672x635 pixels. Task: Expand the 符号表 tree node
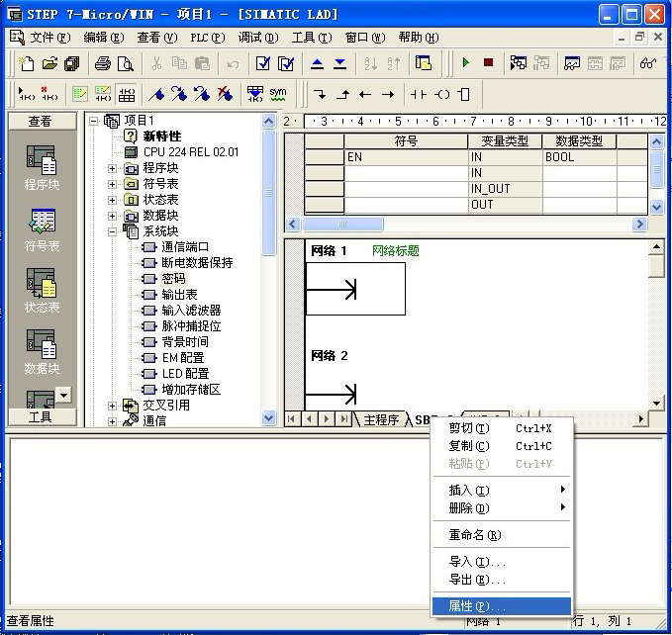112,184
